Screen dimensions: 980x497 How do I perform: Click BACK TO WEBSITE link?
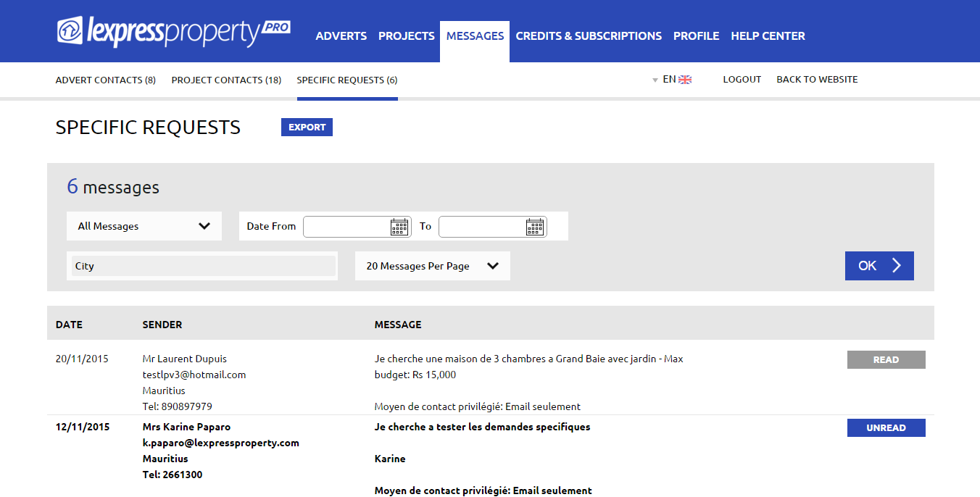click(817, 80)
